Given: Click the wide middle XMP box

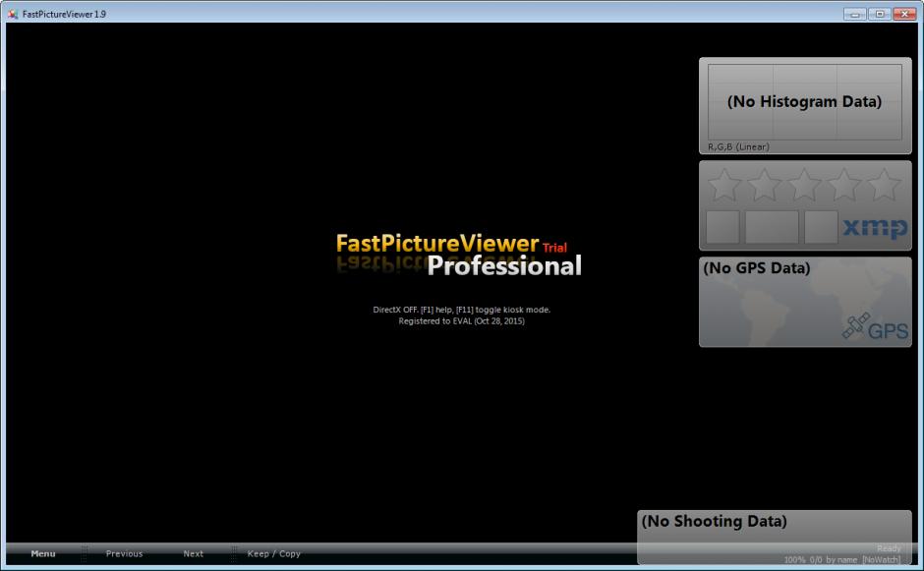Looking at the screenshot, I should (x=772, y=227).
